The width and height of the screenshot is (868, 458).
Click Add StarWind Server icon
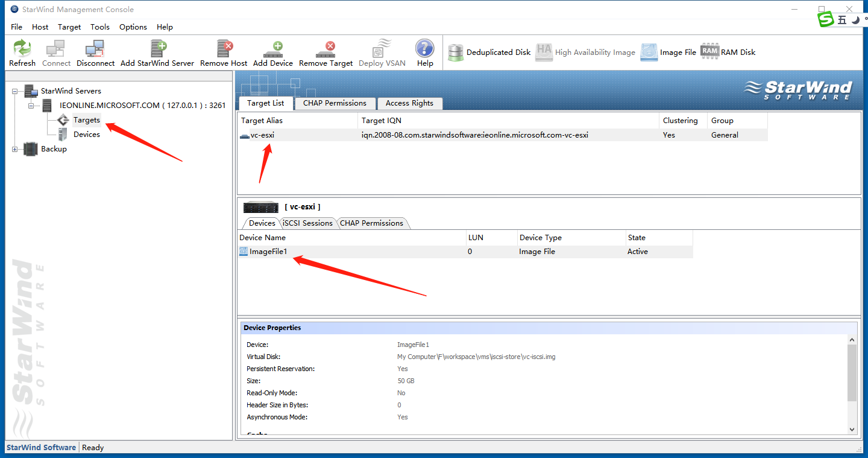coord(158,49)
